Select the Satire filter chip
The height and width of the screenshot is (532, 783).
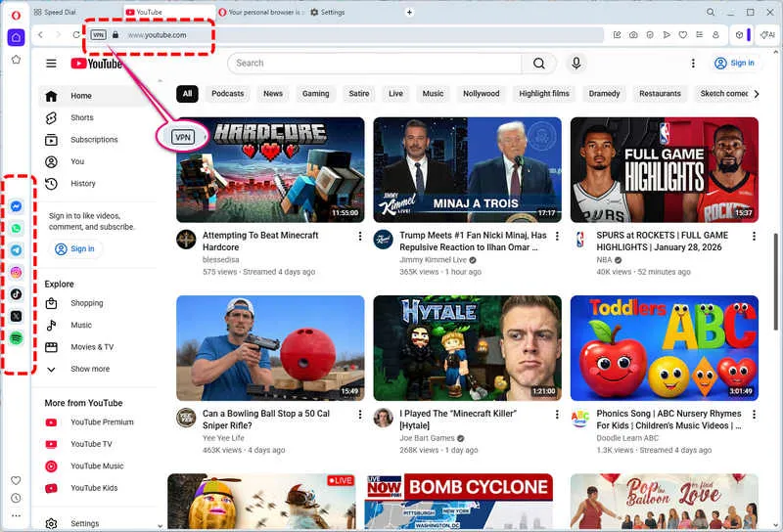pyautogui.click(x=359, y=93)
